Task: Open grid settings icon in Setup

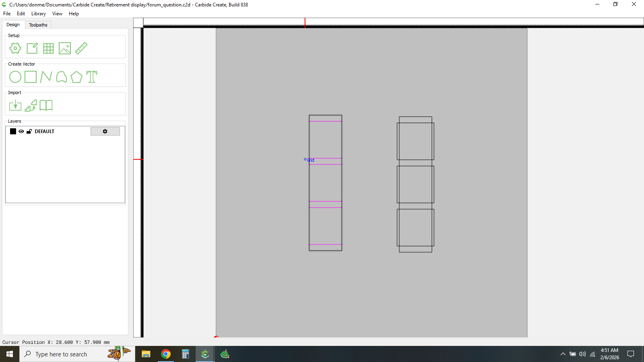Action: tap(48, 48)
